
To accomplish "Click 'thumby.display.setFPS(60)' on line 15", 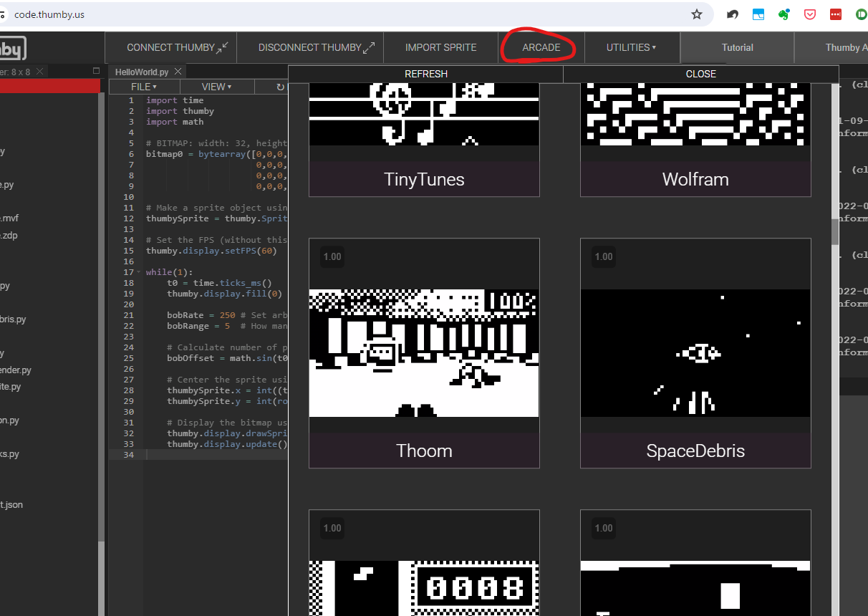I will coord(211,251).
